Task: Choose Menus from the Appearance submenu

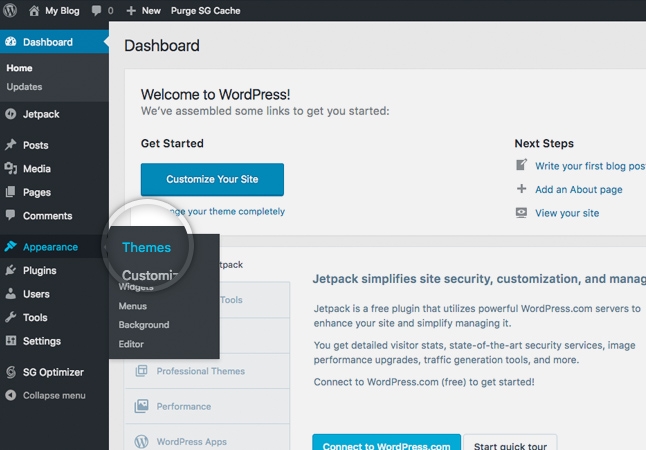Action: (x=133, y=306)
